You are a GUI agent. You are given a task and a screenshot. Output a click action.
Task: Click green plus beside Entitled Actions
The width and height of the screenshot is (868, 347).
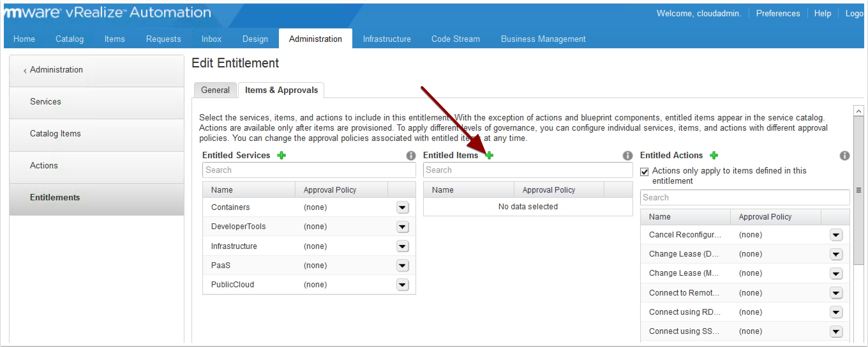coord(714,156)
